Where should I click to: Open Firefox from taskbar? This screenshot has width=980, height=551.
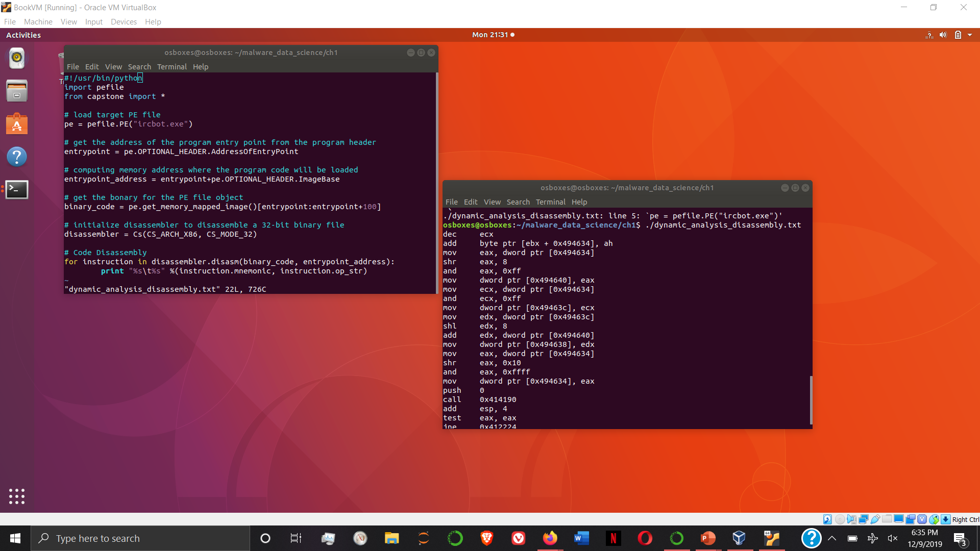click(550, 538)
